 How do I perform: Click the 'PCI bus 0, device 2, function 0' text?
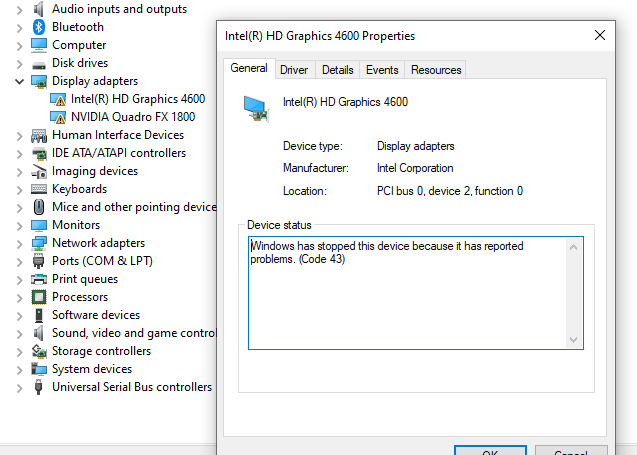point(450,191)
